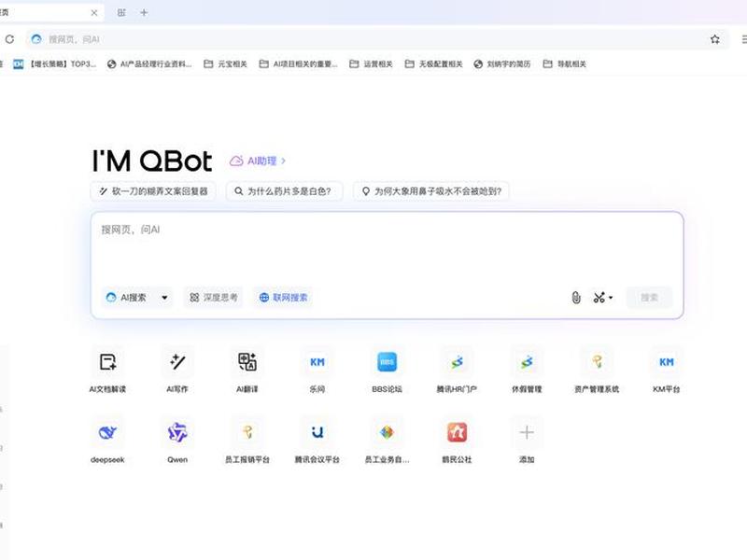
Task: Open the 元宝相关 bookmark folder
Action: click(x=225, y=63)
